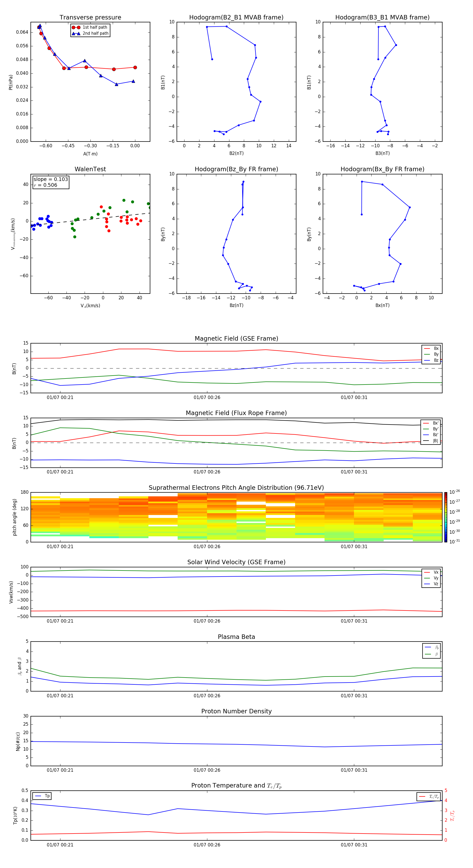The height and width of the screenshot is (868, 473).
Task: Click the "Tp(10^6K)" axis label
Action: pos(15,815)
